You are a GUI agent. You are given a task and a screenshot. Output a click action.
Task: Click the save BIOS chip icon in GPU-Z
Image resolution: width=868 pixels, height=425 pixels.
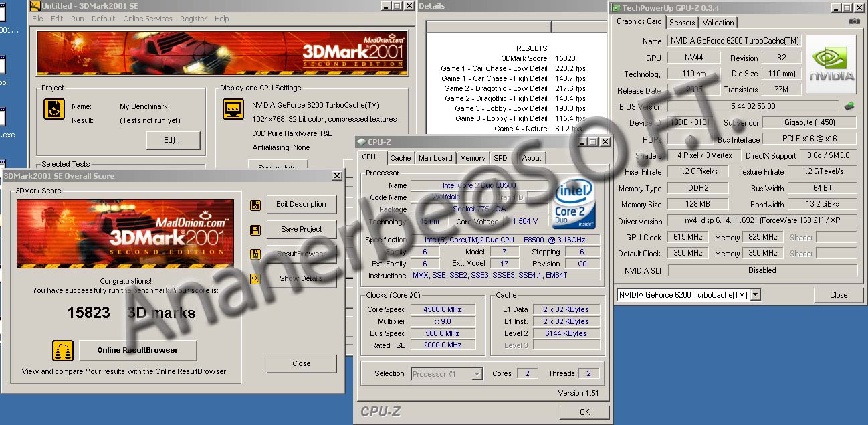click(x=849, y=106)
